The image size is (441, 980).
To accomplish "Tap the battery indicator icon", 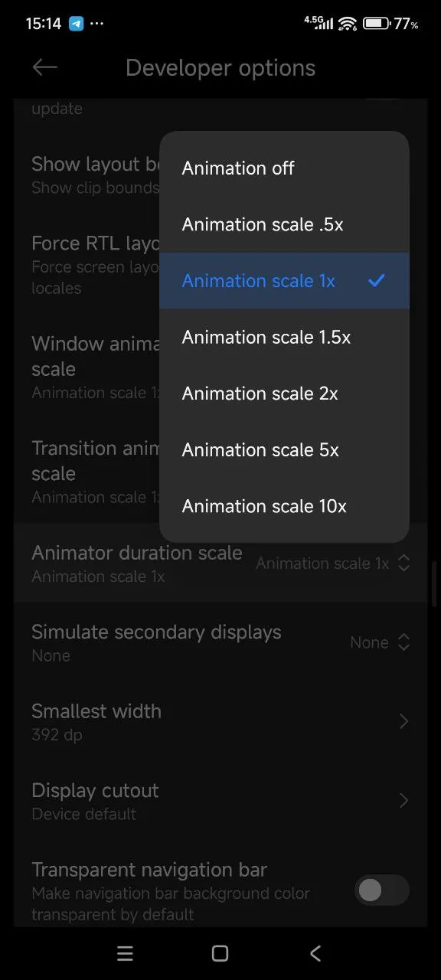I will [x=376, y=24].
